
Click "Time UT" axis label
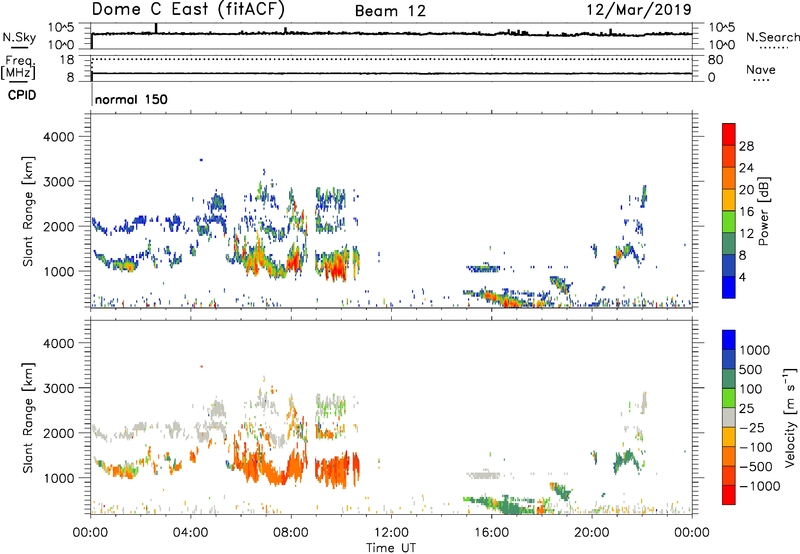(391, 547)
